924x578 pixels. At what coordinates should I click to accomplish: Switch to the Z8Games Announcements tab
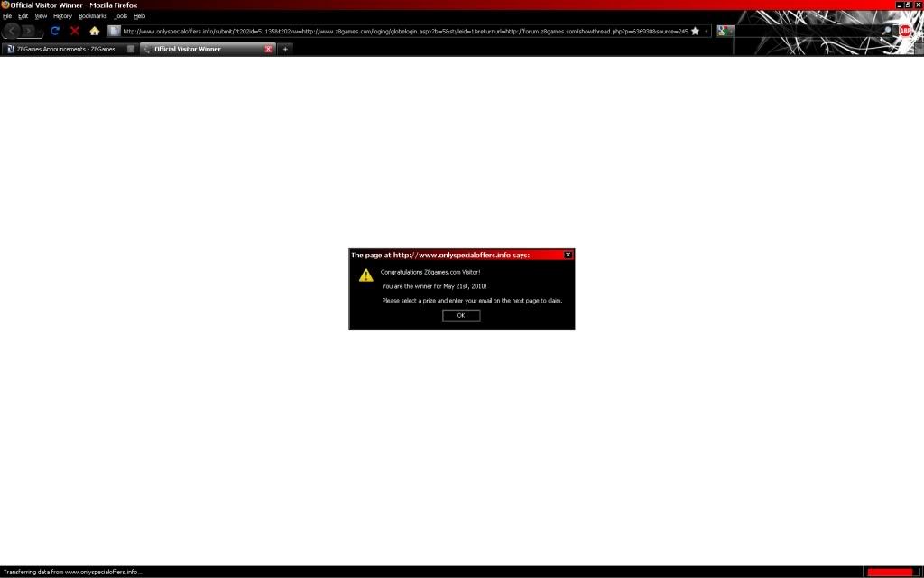pyautogui.click(x=65, y=49)
